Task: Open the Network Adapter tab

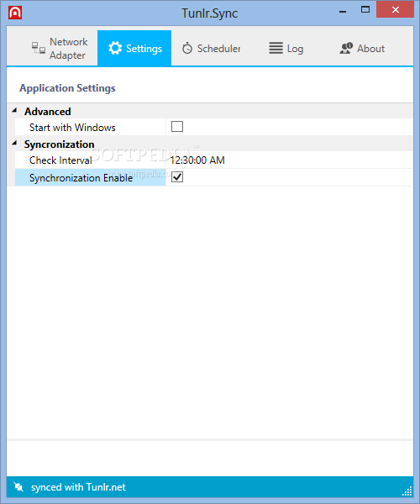Action: pyautogui.click(x=60, y=48)
